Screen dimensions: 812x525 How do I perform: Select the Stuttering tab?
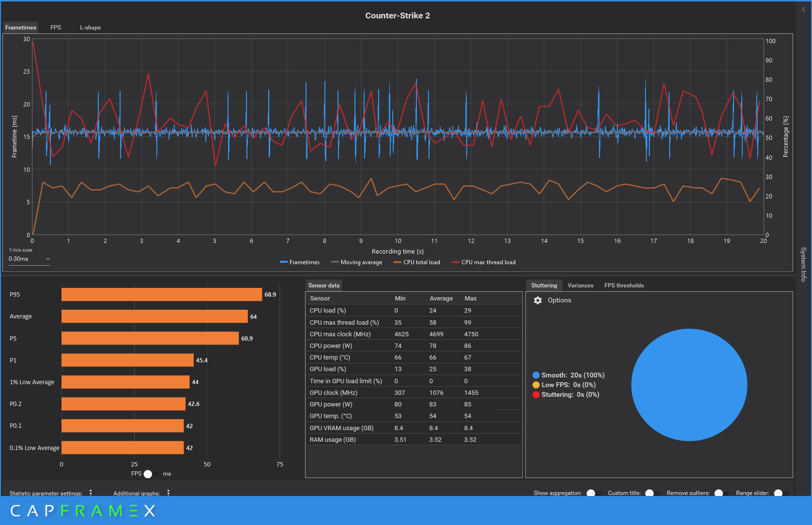click(x=544, y=285)
